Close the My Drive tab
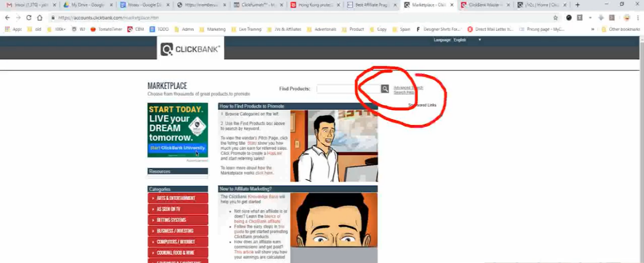The width and height of the screenshot is (644, 263). coord(111,5)
